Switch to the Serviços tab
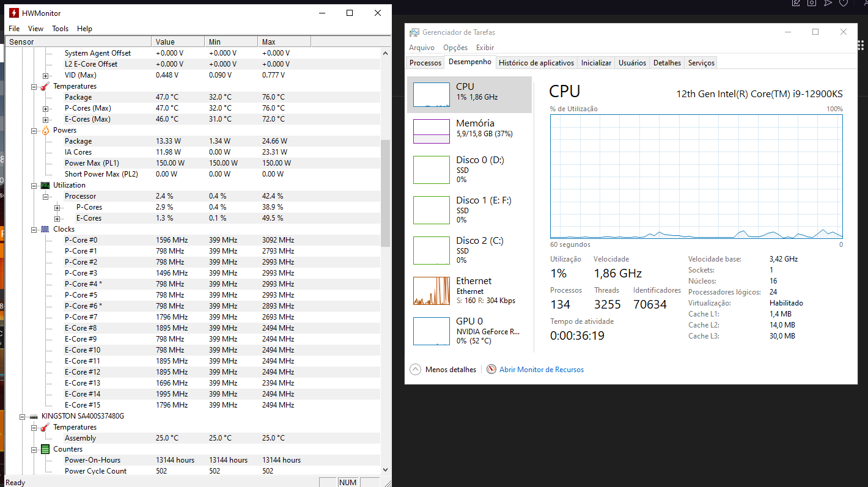Image resolution: width=868 pixels, height=487 pixels. point(701,63)
